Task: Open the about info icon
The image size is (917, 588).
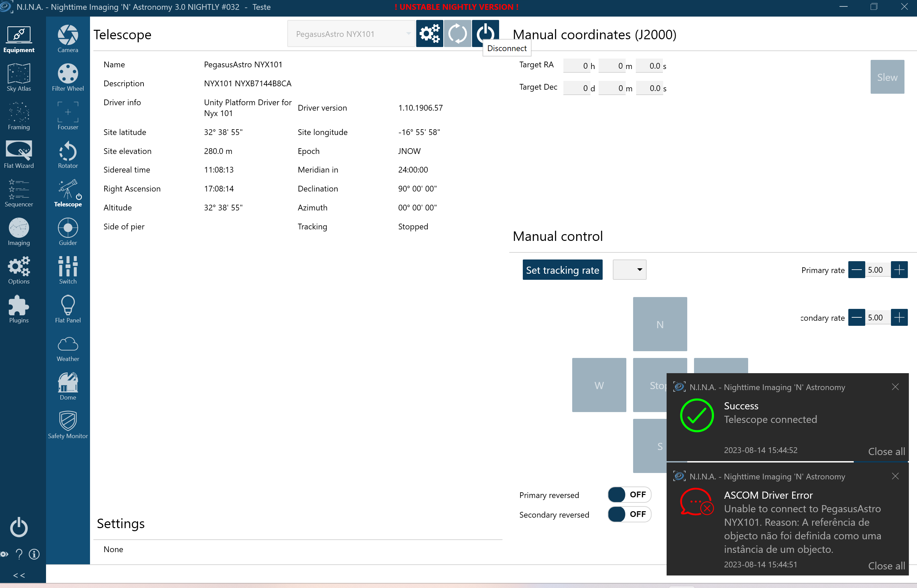Action: coord(35,555)
